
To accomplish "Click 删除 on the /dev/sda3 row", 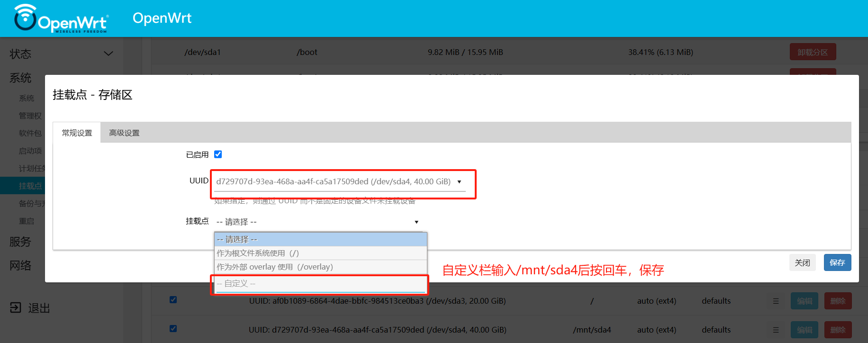I will 838,301.
